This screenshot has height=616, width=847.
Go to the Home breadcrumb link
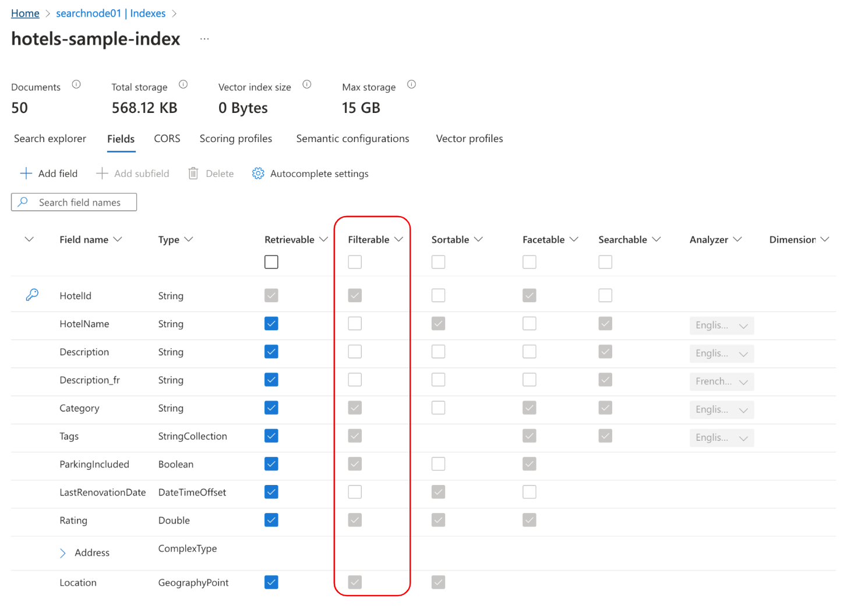pos(25,13)
